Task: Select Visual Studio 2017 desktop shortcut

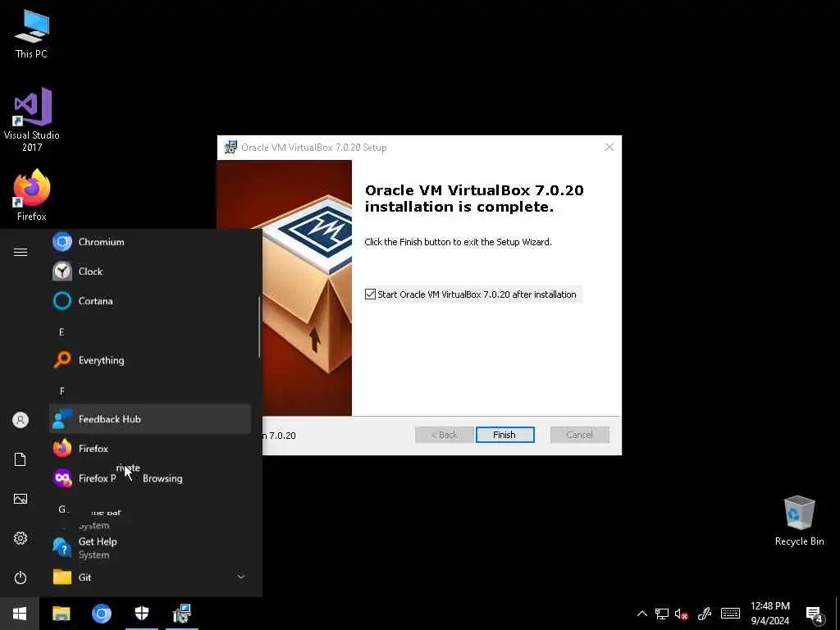Action: click(32, 120)
